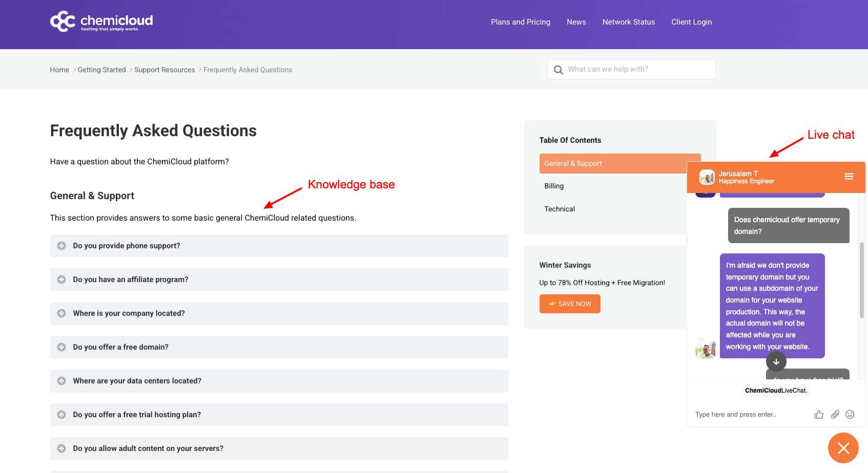
Task: Click the SAVE NOW button
Action: (569, 304)
